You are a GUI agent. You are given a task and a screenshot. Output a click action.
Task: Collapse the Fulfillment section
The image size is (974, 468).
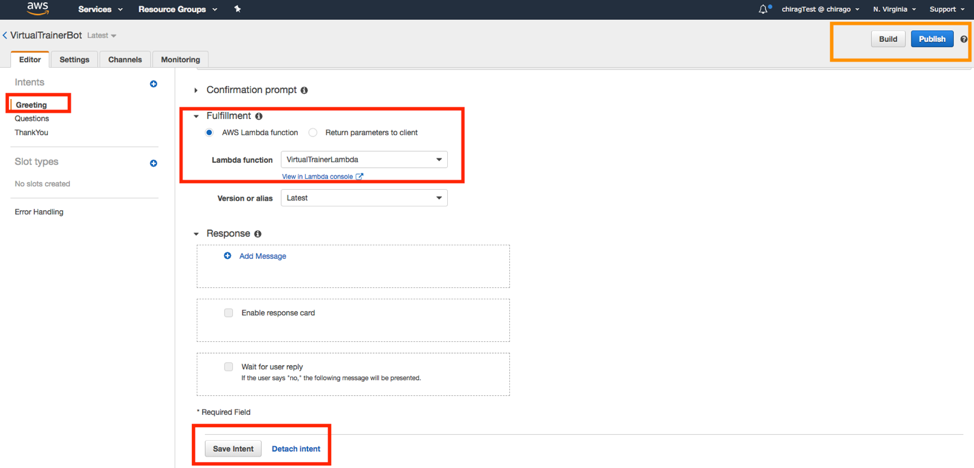tap(196, 116)
